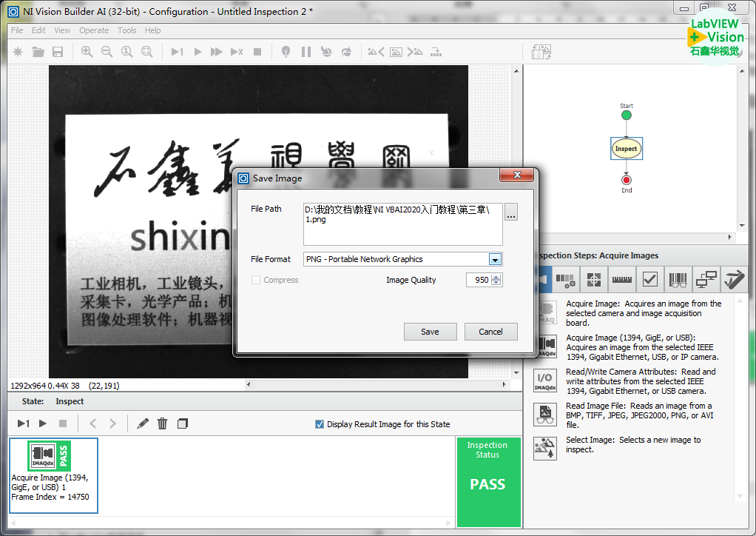Select the Inspect state node in diagram

point(626,149)
